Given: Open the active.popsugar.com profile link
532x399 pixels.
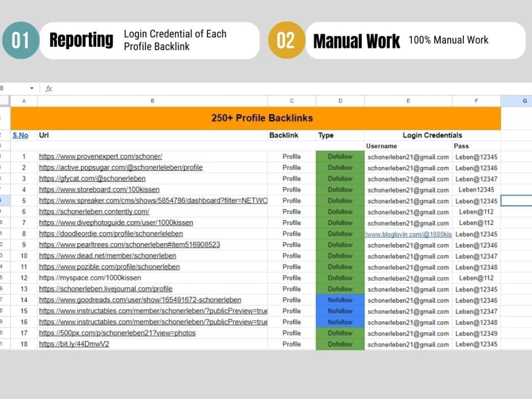Looking at the screenshot, I should 121,168.
